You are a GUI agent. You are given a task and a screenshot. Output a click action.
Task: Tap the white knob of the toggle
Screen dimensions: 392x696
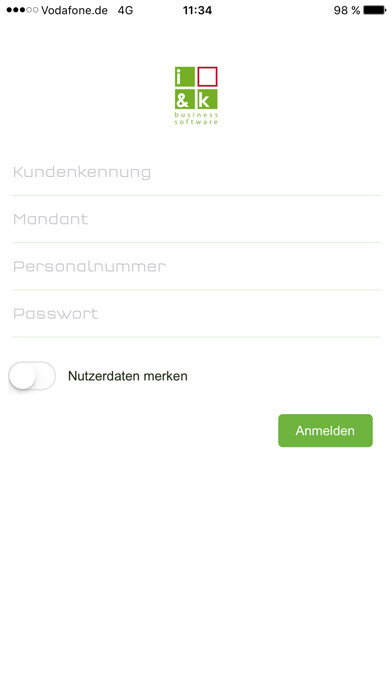(x=22, y=376)
